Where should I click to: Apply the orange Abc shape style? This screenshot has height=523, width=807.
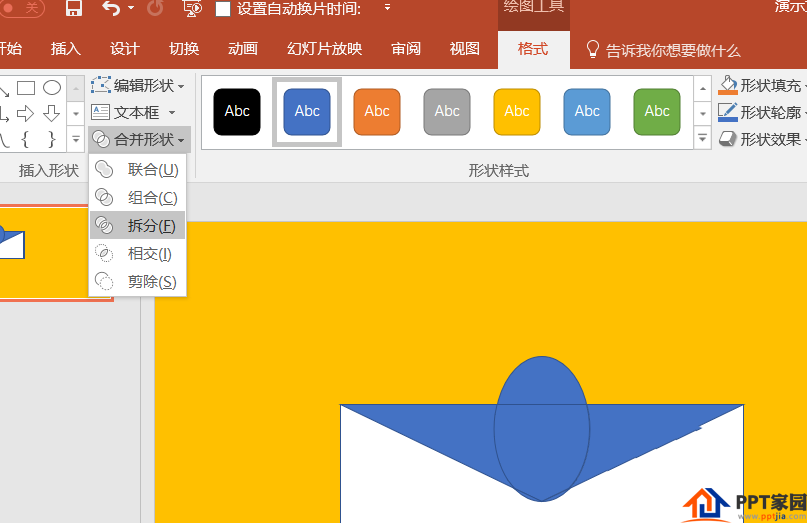(377, 112)
